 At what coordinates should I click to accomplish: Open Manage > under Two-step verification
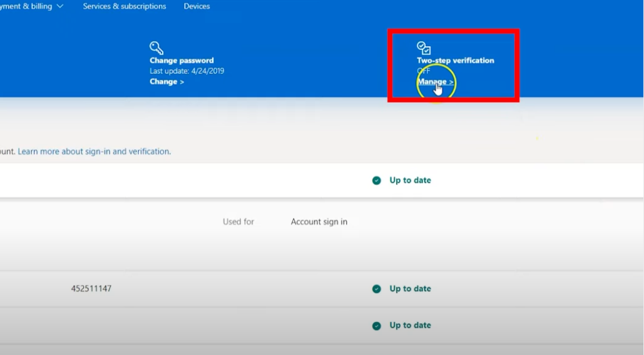(435, 82)
